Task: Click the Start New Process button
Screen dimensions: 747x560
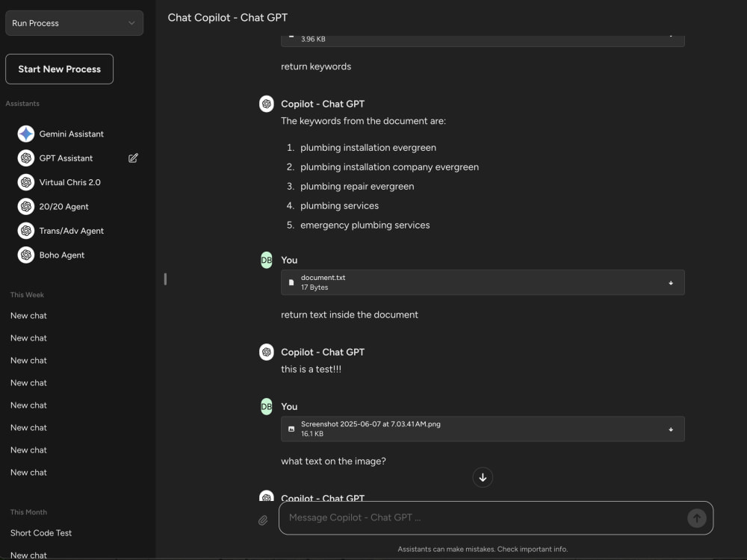Action: click(x=59, y=69)
